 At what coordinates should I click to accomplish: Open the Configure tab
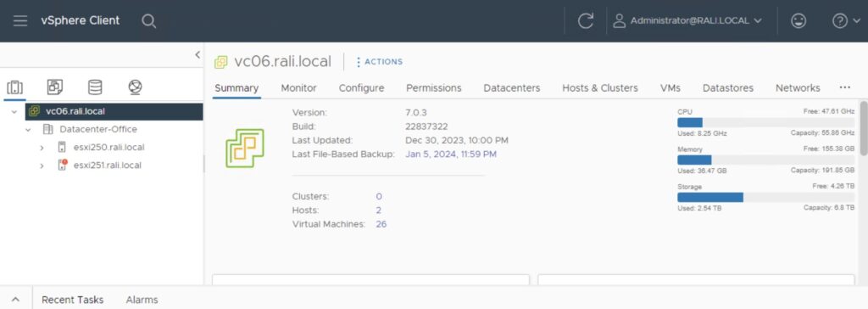361,87
